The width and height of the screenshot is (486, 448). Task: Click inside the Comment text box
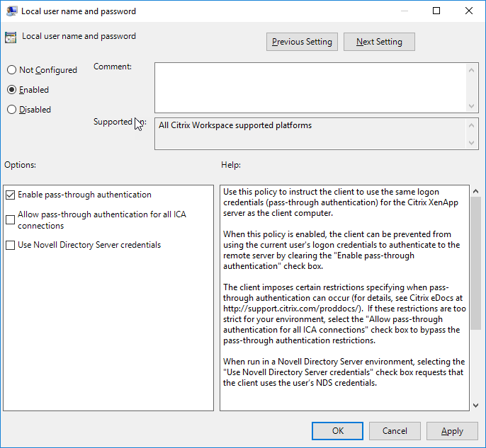[x=310, y=86]
